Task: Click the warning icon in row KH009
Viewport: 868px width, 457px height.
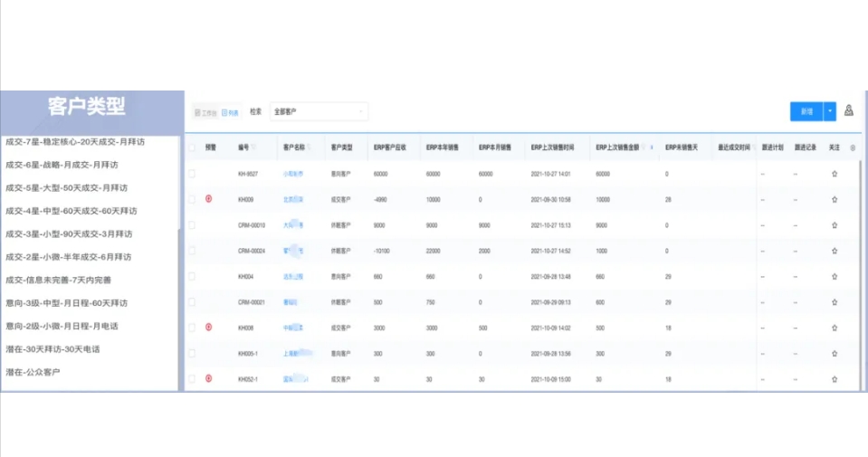Action: click(209, 198)
